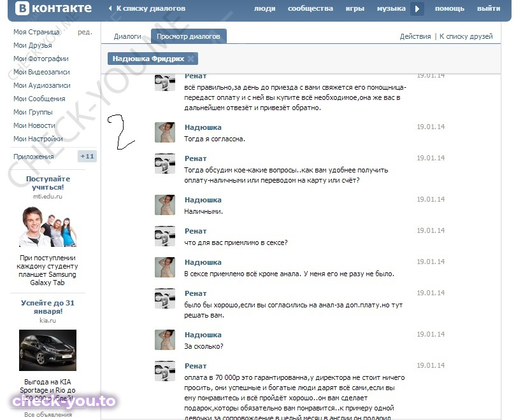530x420 pixels.
Task: Open the students ad image
Action: 48,227
